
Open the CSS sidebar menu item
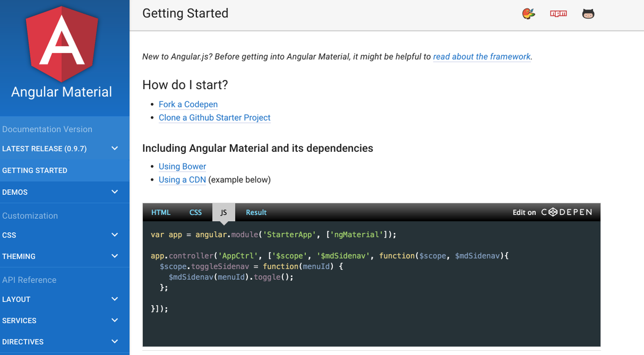(x=64, y=235)
